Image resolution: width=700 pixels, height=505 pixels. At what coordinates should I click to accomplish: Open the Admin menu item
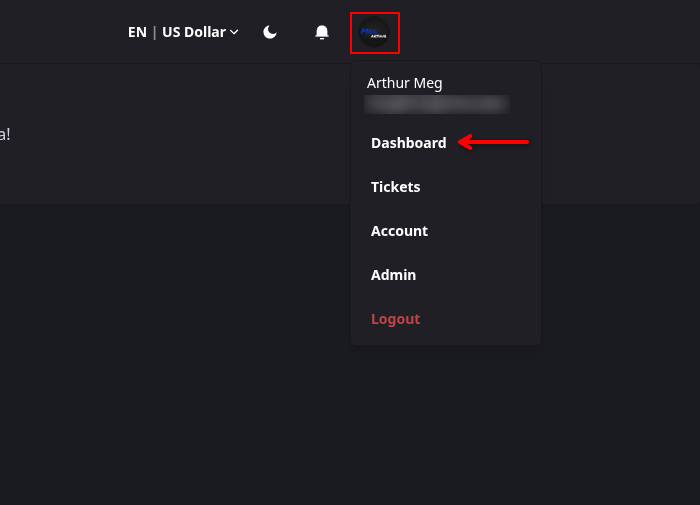tap(393, 275)
